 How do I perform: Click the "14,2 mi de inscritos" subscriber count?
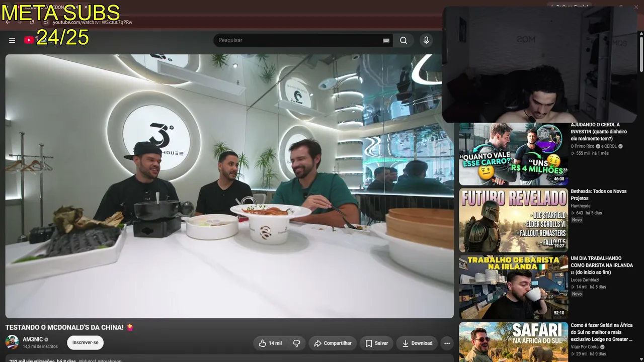pyautogui.click(x=40, y=346)
